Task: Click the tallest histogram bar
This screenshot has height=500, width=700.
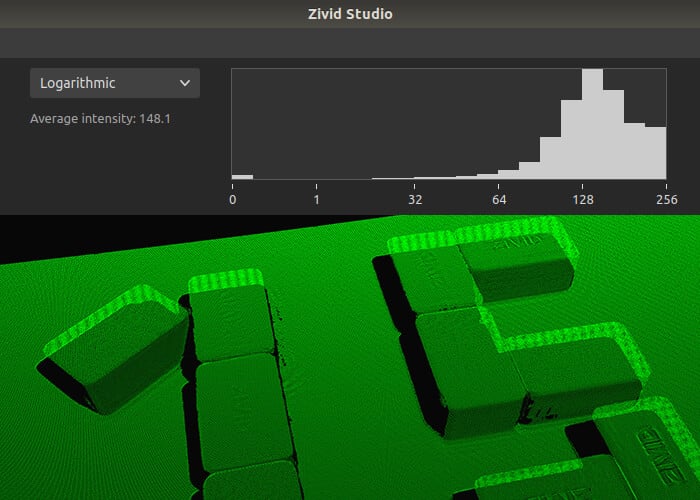Action: [x=592, y=124]
